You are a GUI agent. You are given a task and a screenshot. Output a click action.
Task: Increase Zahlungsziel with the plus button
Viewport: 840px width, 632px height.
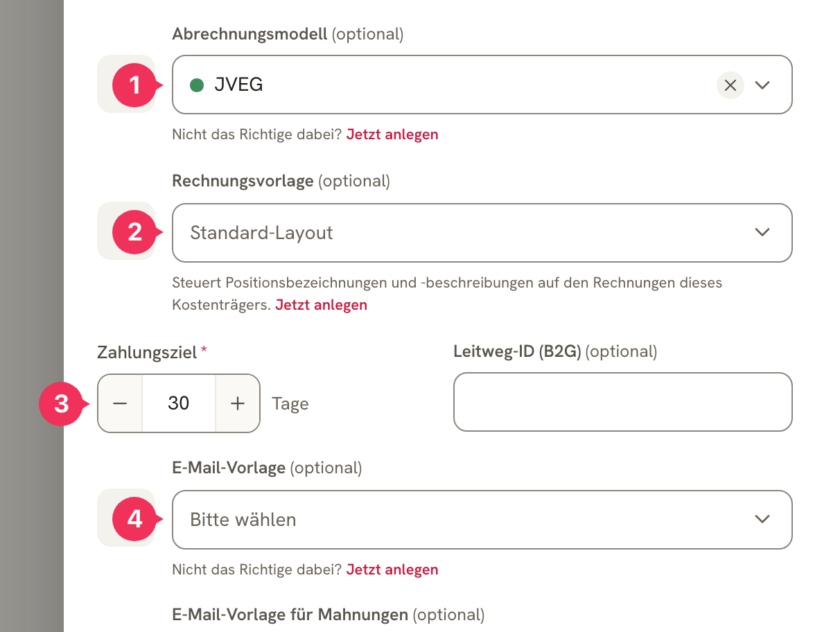[x=238, y=403]
